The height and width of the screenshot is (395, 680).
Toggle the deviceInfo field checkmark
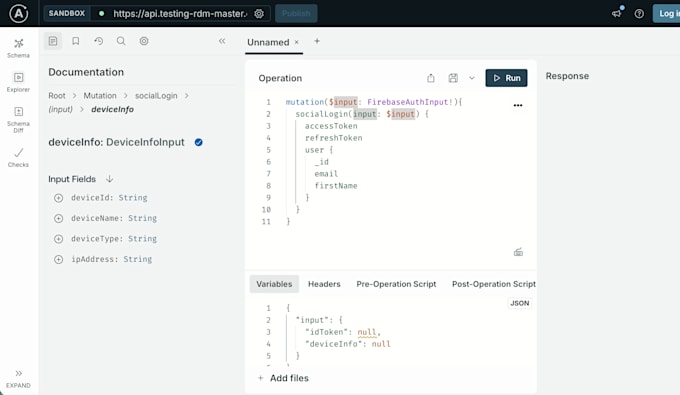click(199, 142)
